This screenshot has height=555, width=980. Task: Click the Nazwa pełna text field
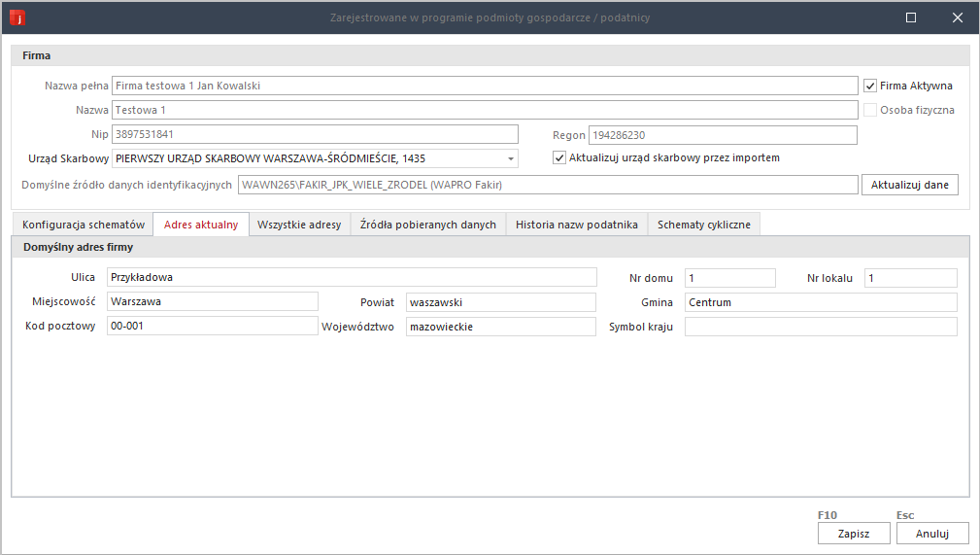(x=485, y=86)
